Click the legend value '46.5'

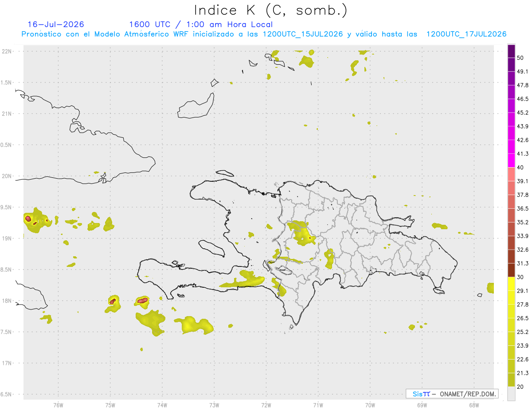pos(523,99)
